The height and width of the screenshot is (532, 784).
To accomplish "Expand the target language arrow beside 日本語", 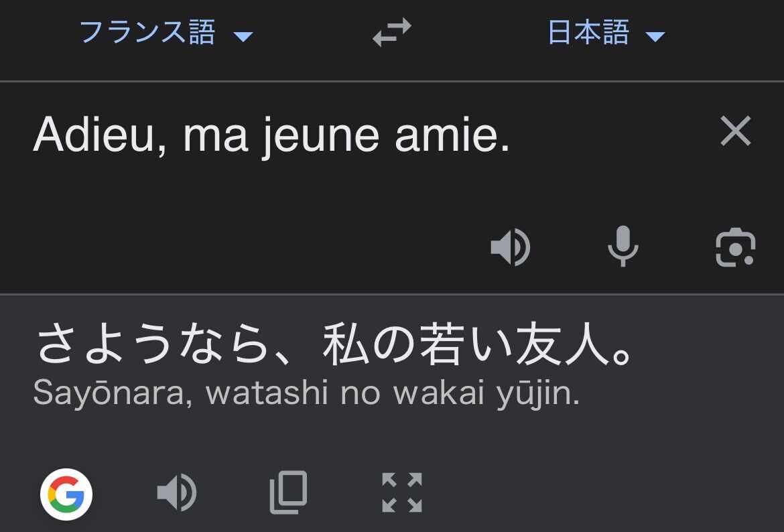I will (655, 36).
